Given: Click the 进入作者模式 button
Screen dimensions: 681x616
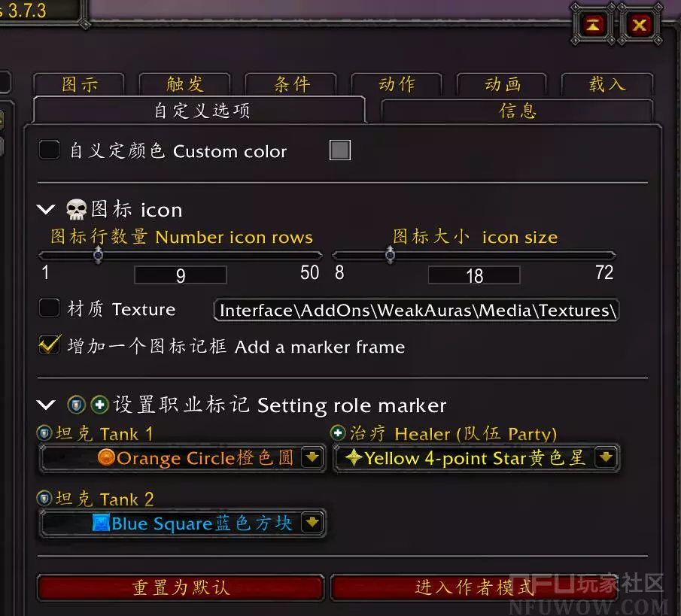Looking at the screenshot, I should 474,587.
